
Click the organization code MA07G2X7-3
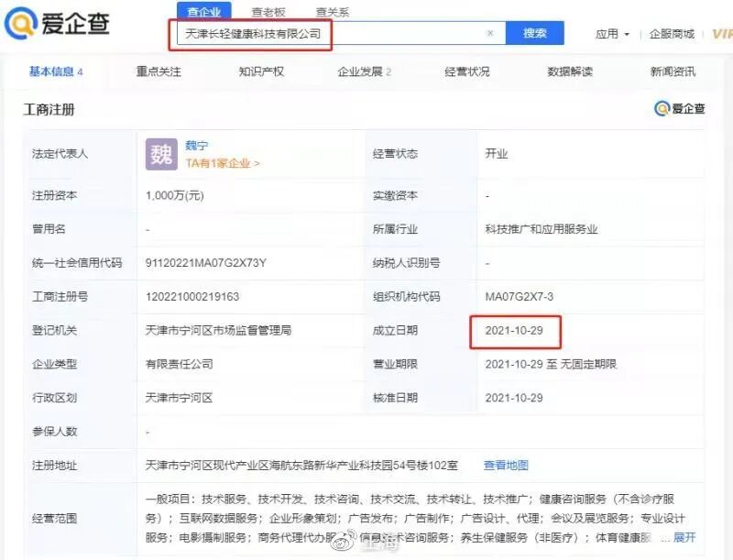[x=520, y=297]
